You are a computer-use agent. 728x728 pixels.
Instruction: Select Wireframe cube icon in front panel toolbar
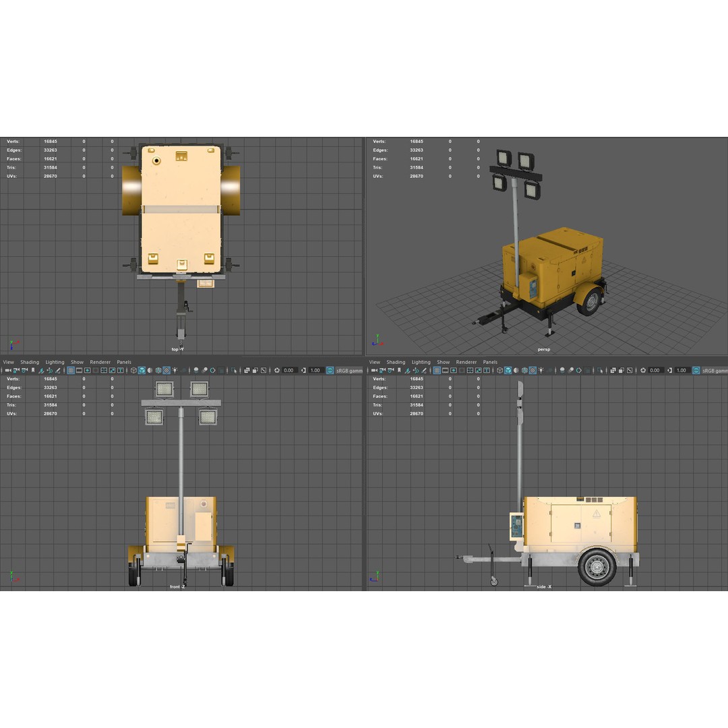pos(133,370)
